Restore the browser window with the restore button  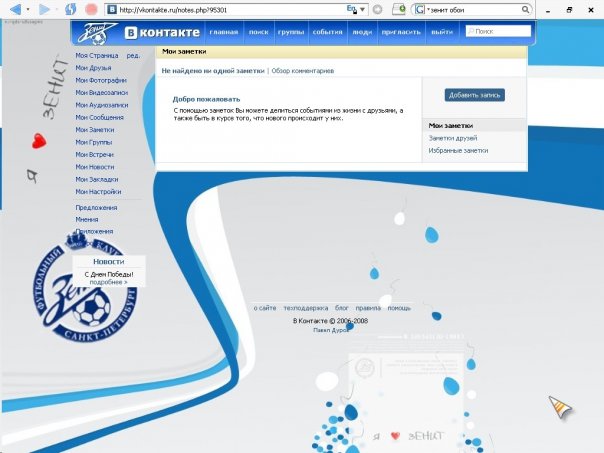[x=569, y=10]
